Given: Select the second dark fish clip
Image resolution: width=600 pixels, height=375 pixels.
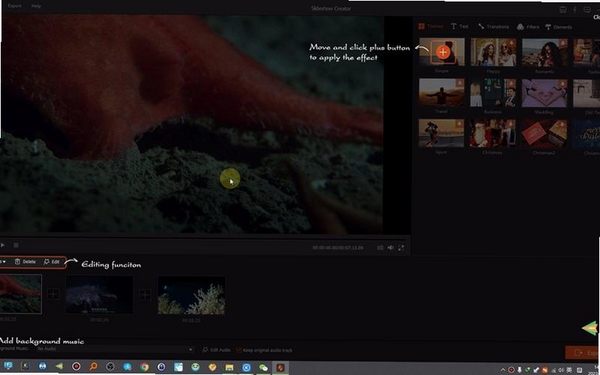Looking at the screenshot, I should [99, 295].
